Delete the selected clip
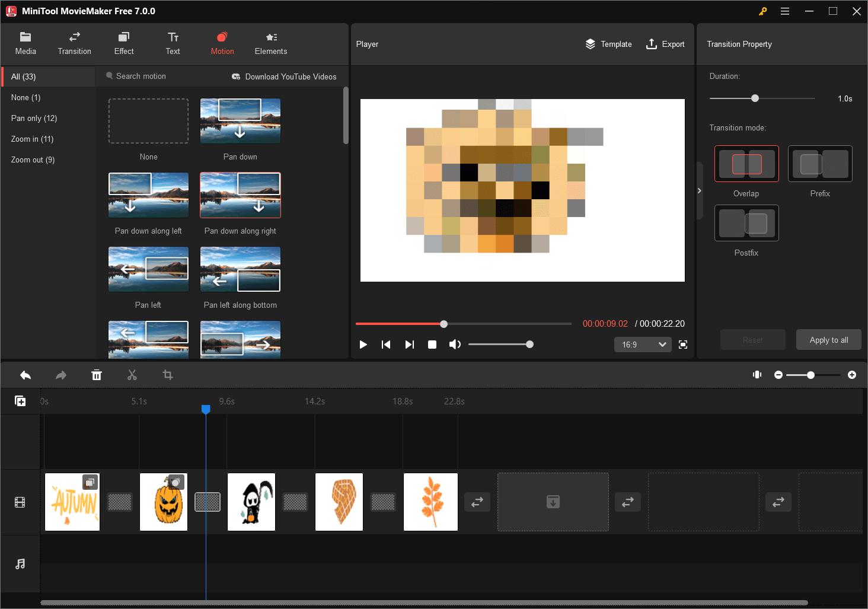Viewport: 868px width, 609px height. pyautogui.click(x=96, y=375)
